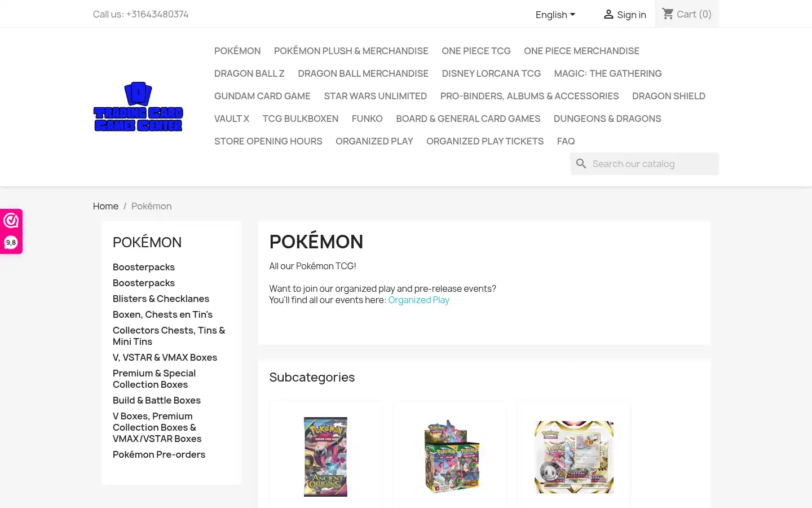Select V Boxes, Premium Collection Boxes category
Image resolution: width=812 pixels, height=508 pixels.
click(157, 427)
